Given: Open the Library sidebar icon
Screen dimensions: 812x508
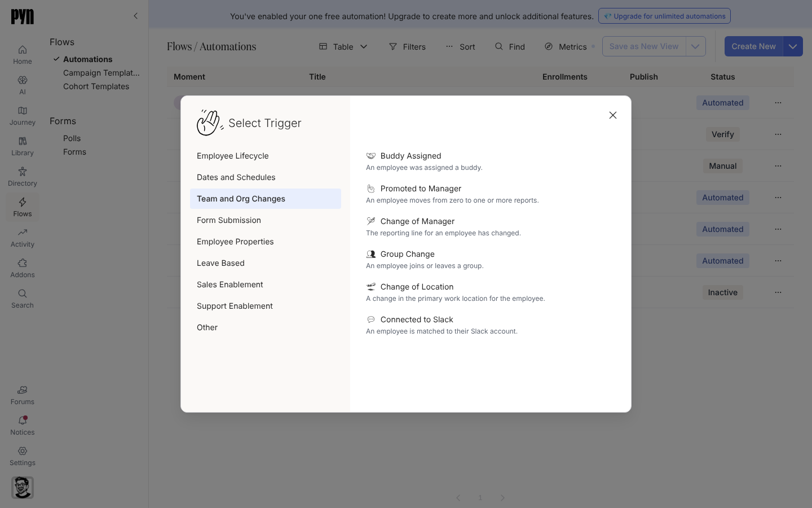Looking at the screenshot, I should click(x=23, y=146).
